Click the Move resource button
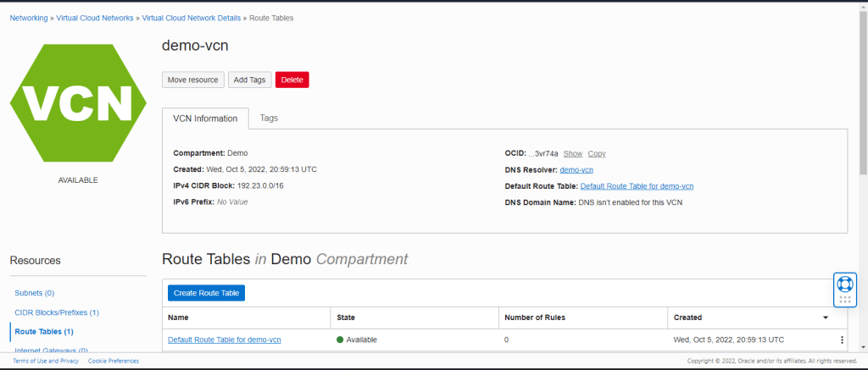 click(x=192, y=80)
